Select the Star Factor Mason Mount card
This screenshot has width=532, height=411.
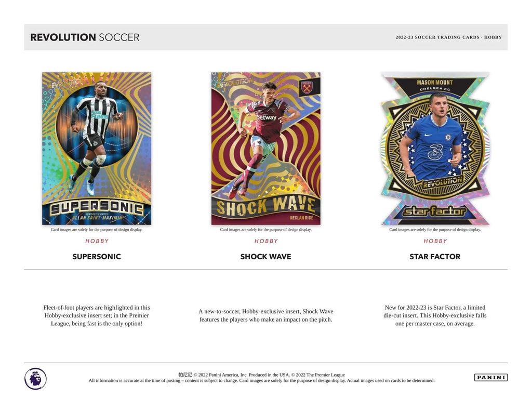[435, 148]
